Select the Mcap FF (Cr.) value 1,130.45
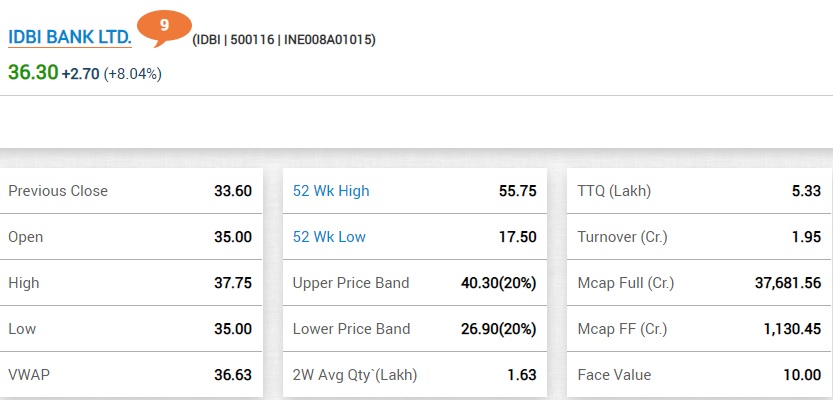833x400 pixels. (x=793, y=329)
